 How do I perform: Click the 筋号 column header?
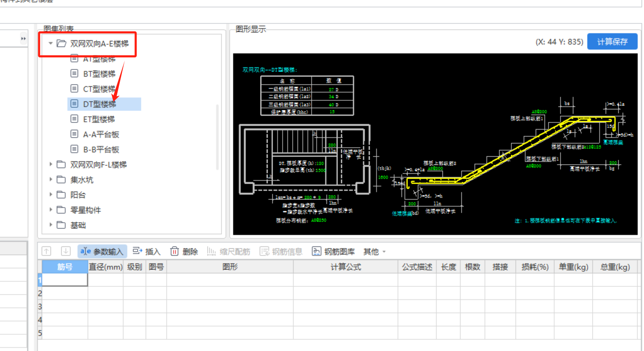(65, 267)
